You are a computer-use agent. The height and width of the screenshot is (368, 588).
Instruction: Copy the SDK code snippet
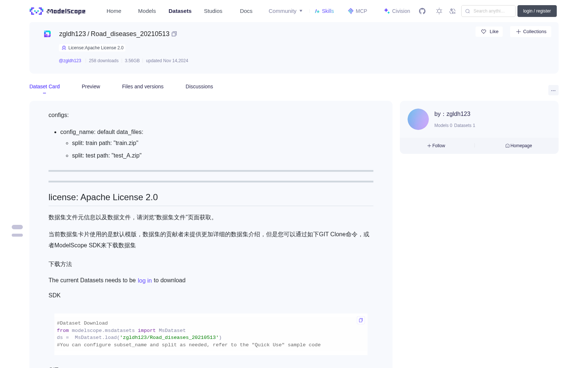click(x=361, y=320)
